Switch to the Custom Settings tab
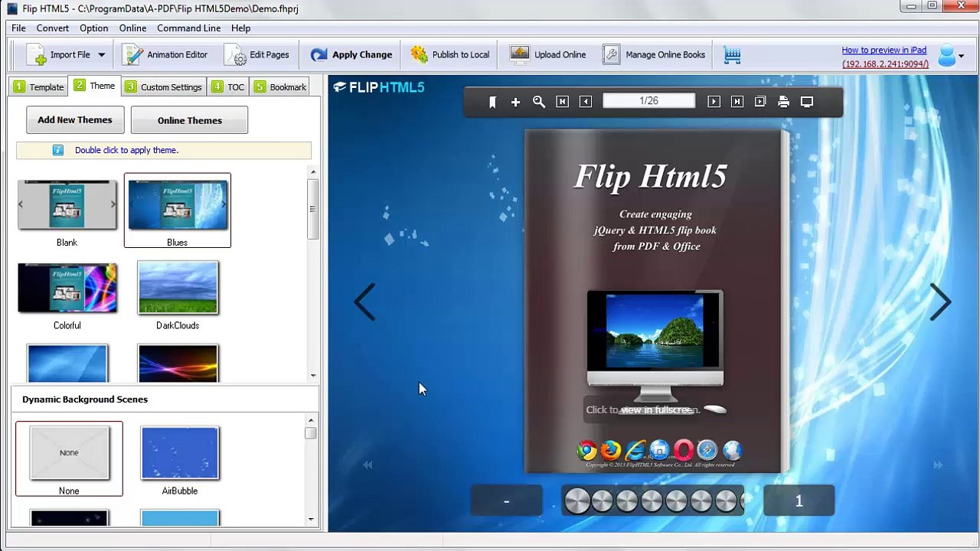This screenshot has height=551, width=980. click(163, 87)
